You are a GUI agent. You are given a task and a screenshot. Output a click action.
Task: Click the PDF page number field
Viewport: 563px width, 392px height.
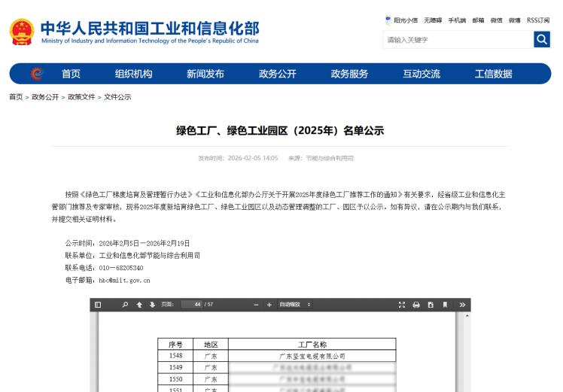click(x=191, y=305)
